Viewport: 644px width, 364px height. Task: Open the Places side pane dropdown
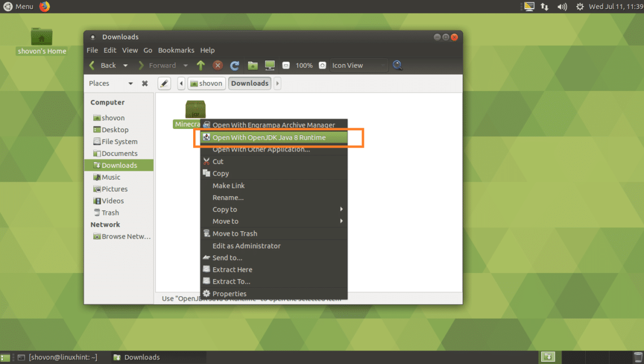coord(130,84)
